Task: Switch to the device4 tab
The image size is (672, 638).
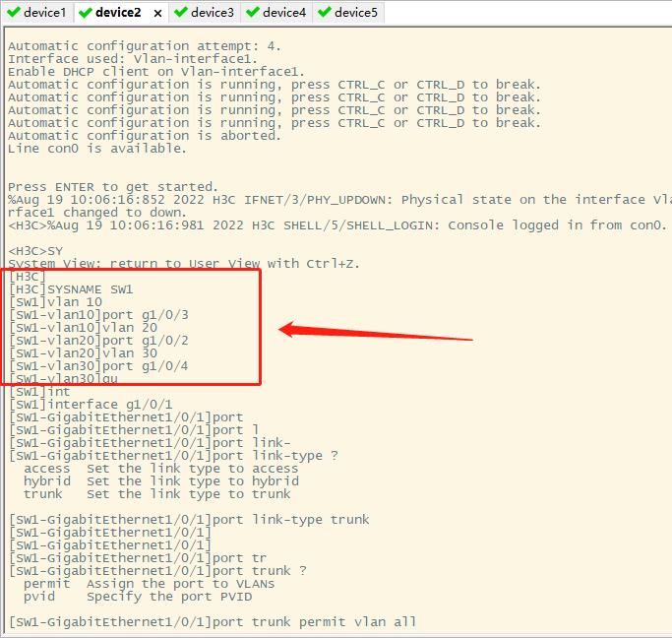Action: 276,13
